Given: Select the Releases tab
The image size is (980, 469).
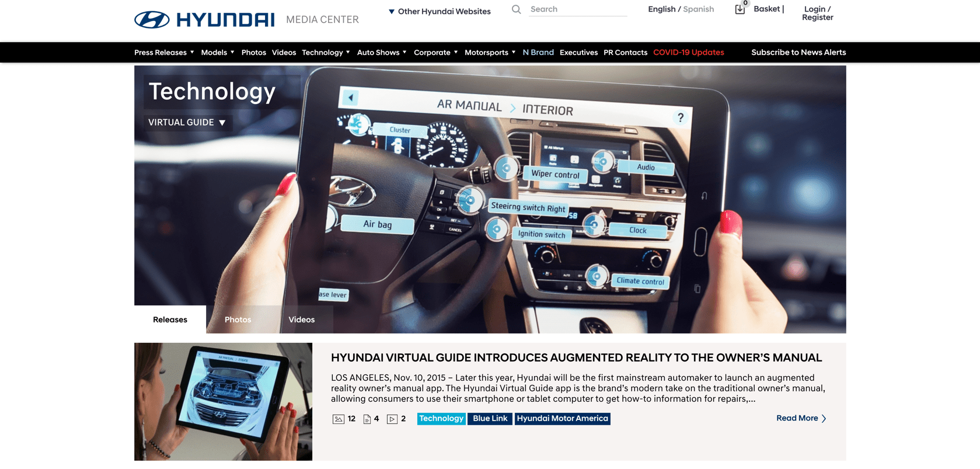Looking at the screenshot, I should coord(170,319).
